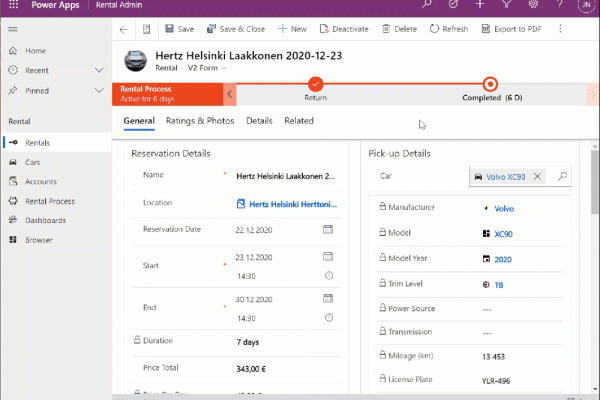Open the help question mark icon
Screen dimensions: 600x400
click(x=559, y=5)
